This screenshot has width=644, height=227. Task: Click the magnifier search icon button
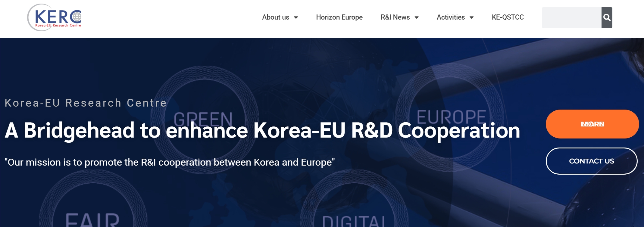pyautogui.click(x=607, y=17)
